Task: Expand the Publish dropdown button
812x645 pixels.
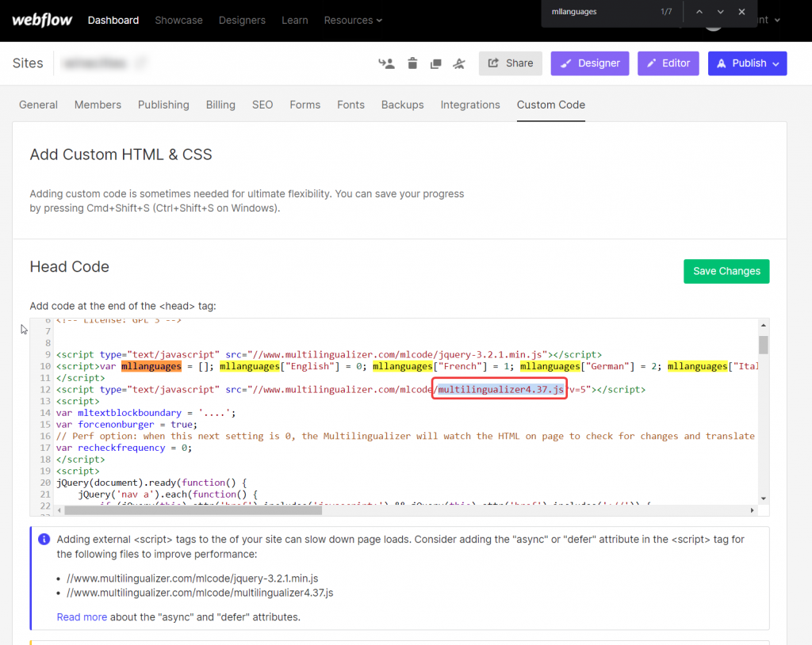Action: click(x=776, y=63)
